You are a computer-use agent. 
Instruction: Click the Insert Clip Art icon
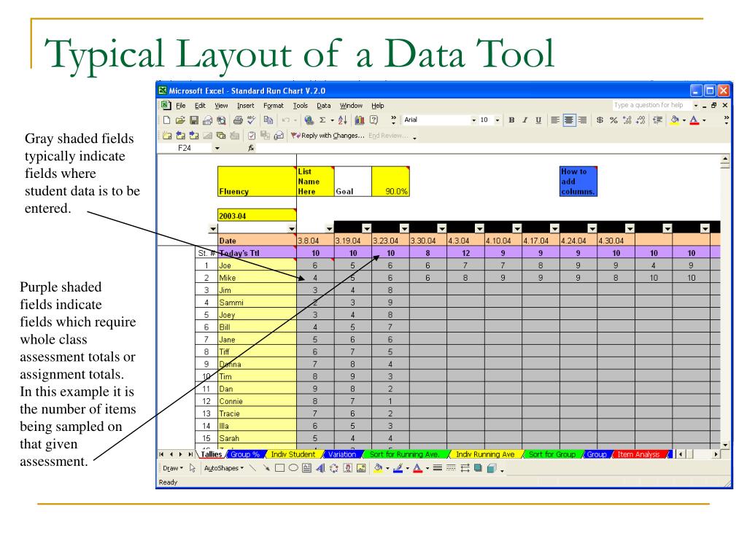click(348, 468)
